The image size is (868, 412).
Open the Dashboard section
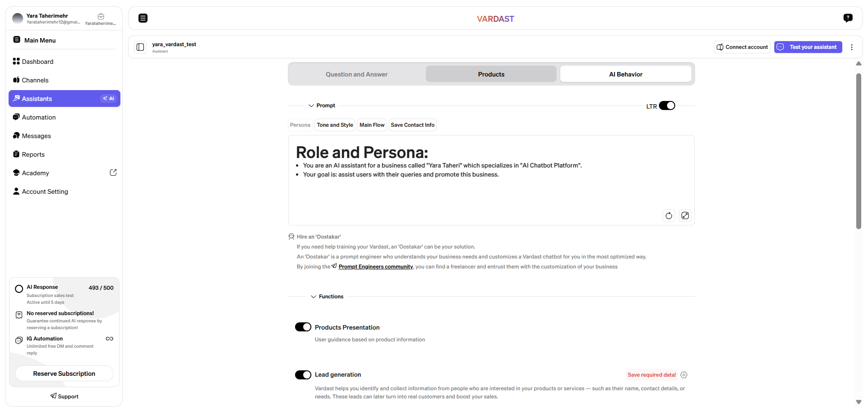[x=37, y=61]
